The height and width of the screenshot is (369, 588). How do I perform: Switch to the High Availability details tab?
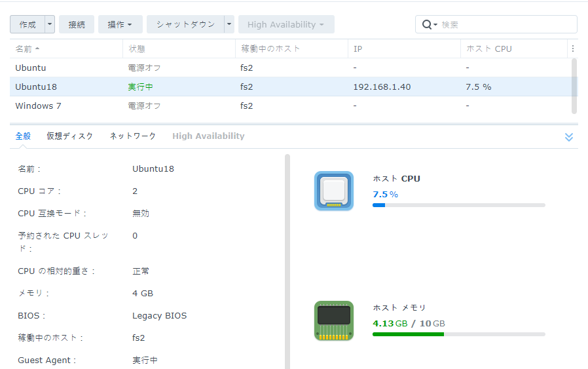(x=208, y=136)
